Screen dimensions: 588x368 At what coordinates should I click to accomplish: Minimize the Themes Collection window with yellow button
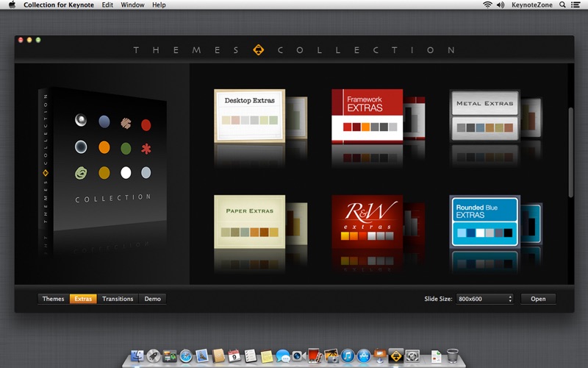click(x=29, y=40)
